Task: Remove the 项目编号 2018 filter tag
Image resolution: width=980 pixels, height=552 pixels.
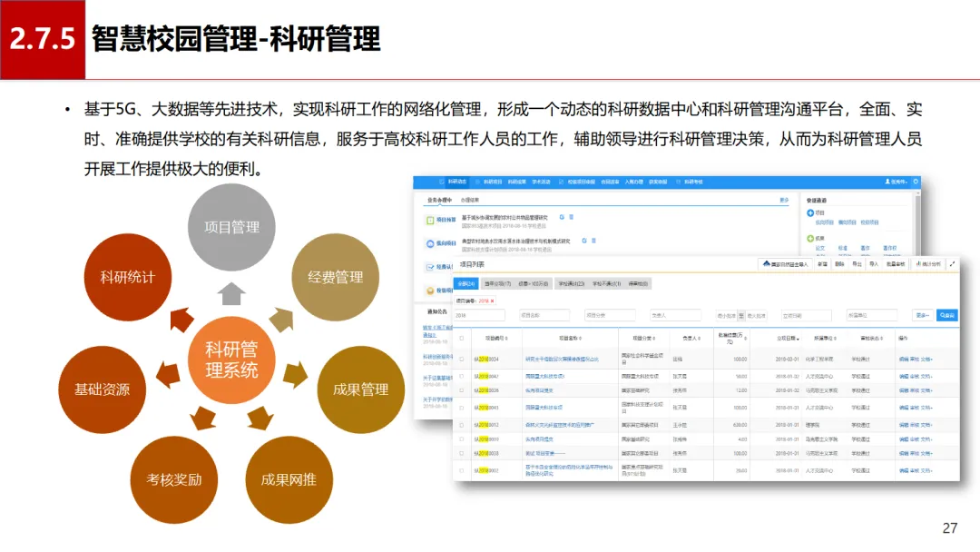Action: click(x=493, y=301)
